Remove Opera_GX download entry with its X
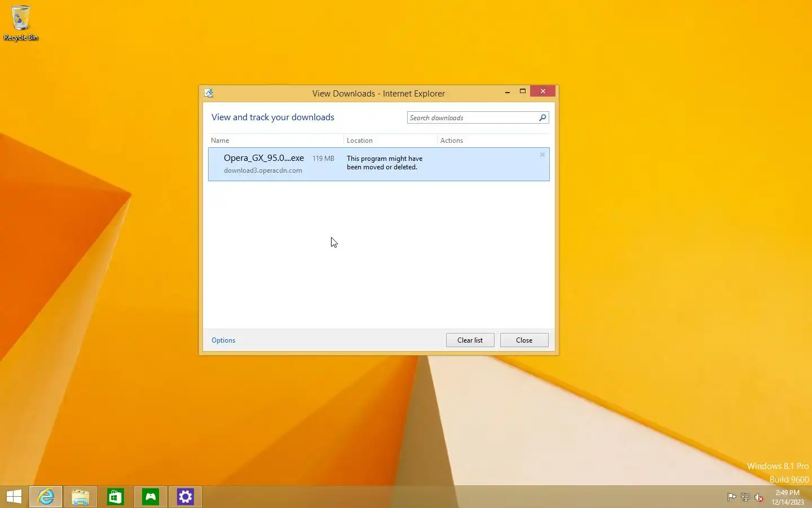This screenshot has width=812, height=508. click(x=542, y=155)
